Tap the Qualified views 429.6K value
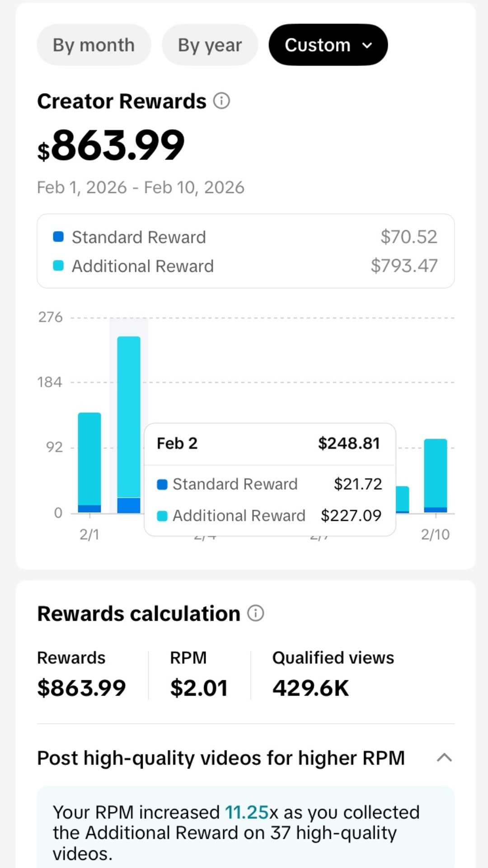The height and width of the screenshot is (868, 488). tap(310, 688)
